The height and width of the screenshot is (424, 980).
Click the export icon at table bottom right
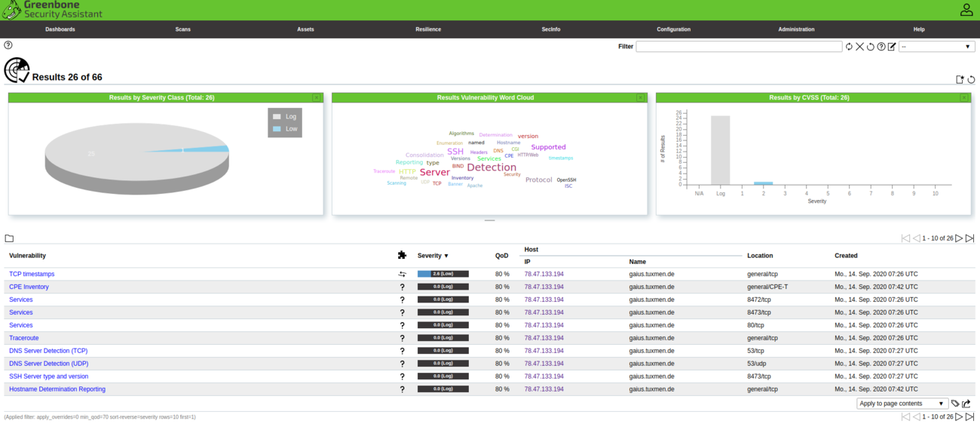point(966,404)
